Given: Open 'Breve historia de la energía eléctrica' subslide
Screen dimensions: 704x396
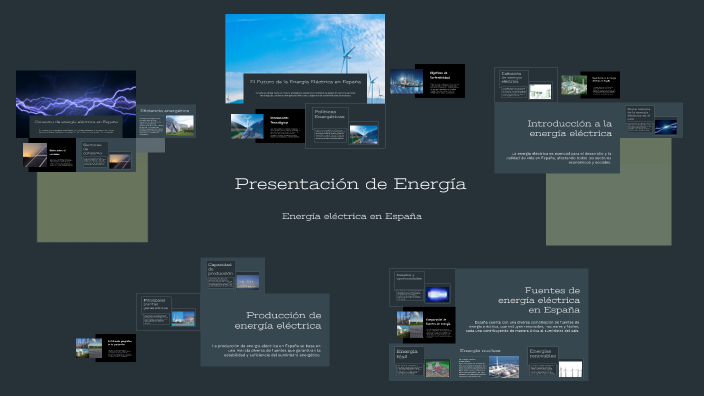Looking at the screenshot, I should click(x=651, y=120).
